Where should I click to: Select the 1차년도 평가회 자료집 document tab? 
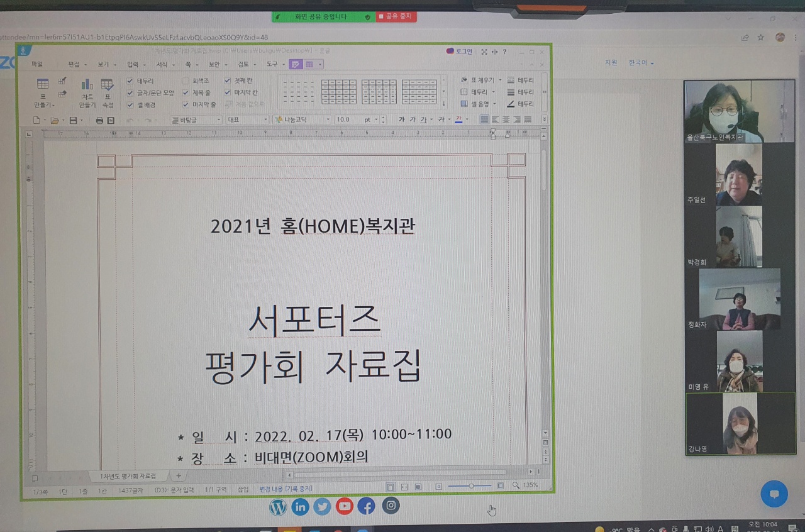click(128, 476)
